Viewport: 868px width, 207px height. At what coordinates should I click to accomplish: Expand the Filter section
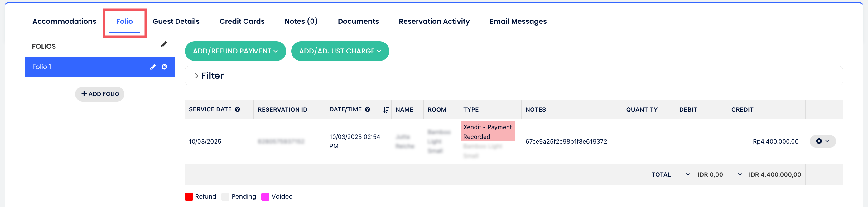pyautogui.click(x=196, y=76)
